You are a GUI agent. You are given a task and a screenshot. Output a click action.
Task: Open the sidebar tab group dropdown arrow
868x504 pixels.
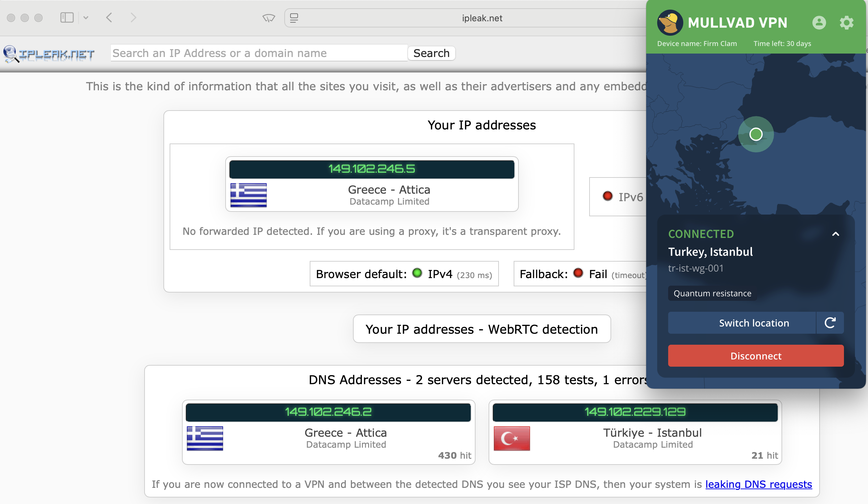click(x=86, y=18)
